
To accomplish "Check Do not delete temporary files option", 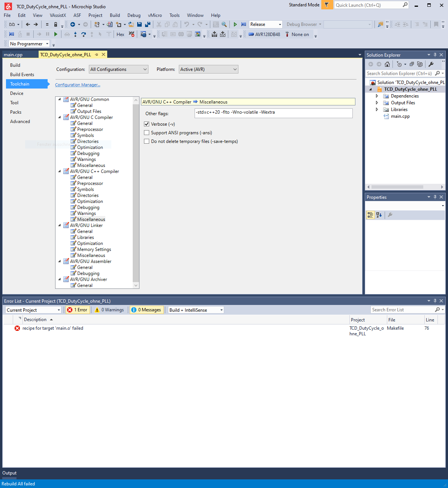I will click(147, 141).
